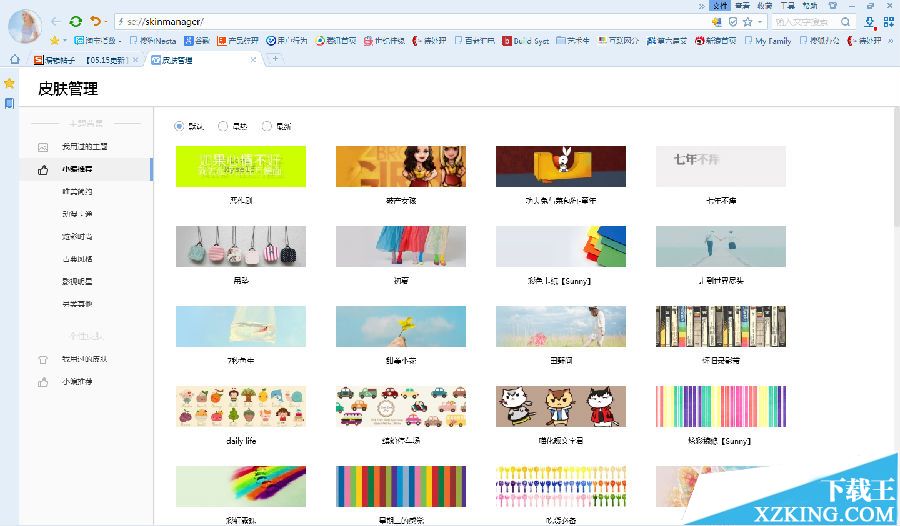Select the first sort radio button

click(179, 126)
